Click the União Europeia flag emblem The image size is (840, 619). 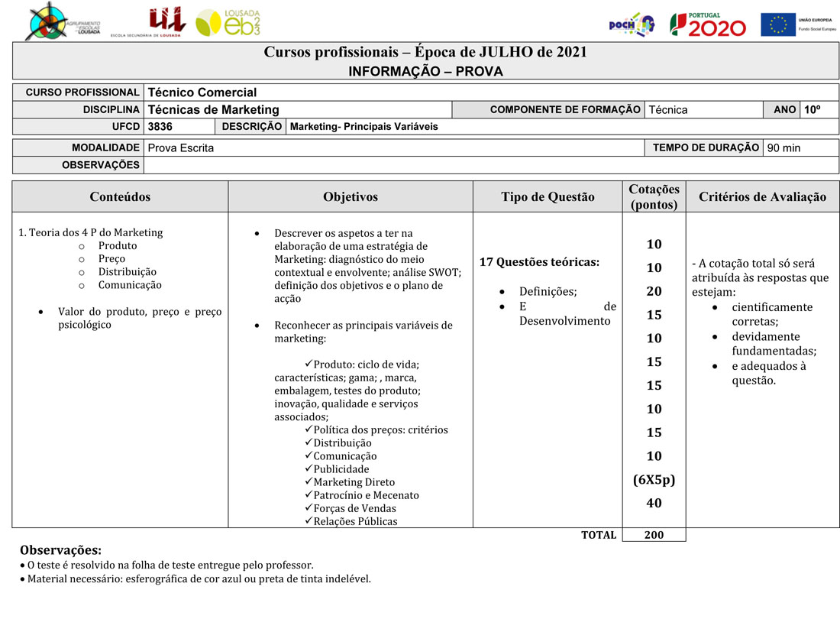point(777,24)
